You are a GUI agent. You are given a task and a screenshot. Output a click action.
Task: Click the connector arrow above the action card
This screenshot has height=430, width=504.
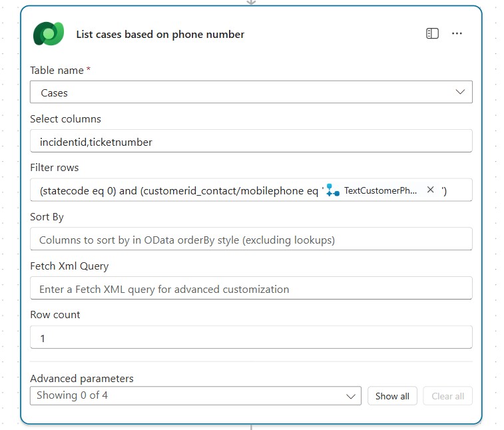point(251,3)
